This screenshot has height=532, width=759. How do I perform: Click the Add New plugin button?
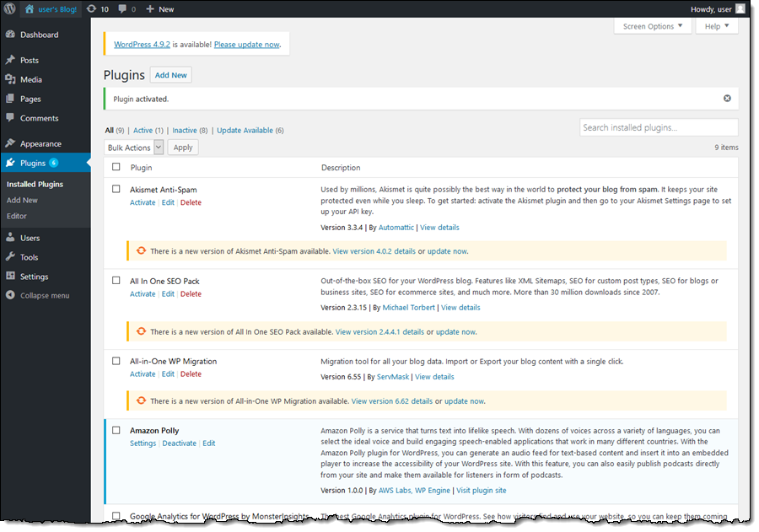tap(171, 75)
